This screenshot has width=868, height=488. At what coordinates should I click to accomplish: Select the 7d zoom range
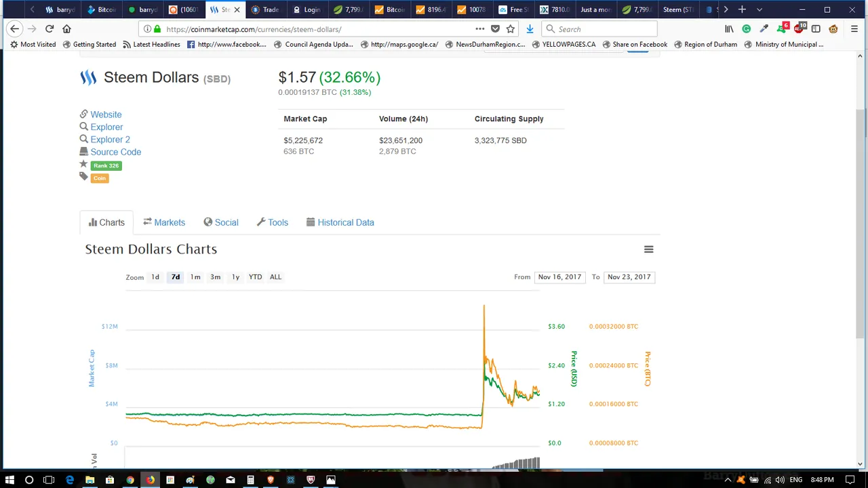[176, 277]
